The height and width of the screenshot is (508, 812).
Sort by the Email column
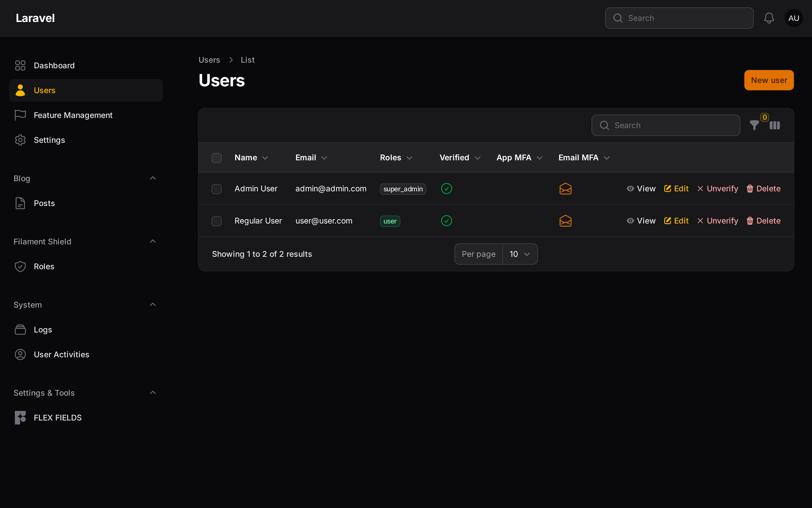pos(311,157)
